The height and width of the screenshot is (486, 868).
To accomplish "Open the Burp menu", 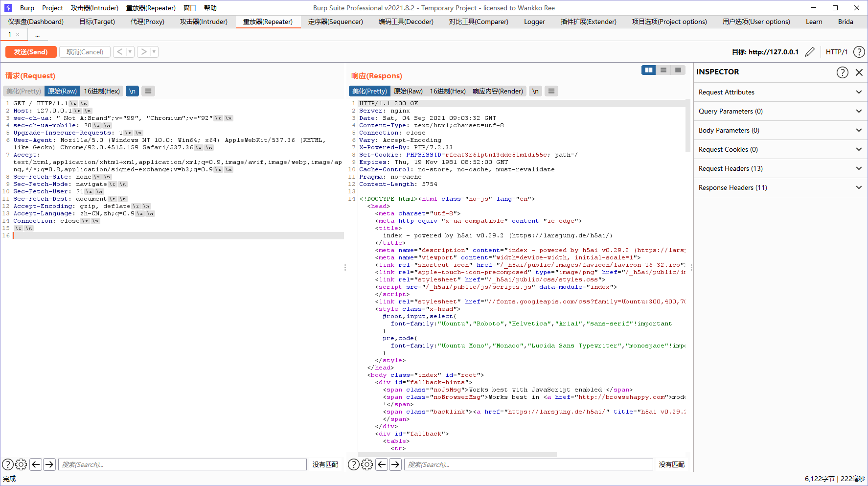I will point(27,8).
